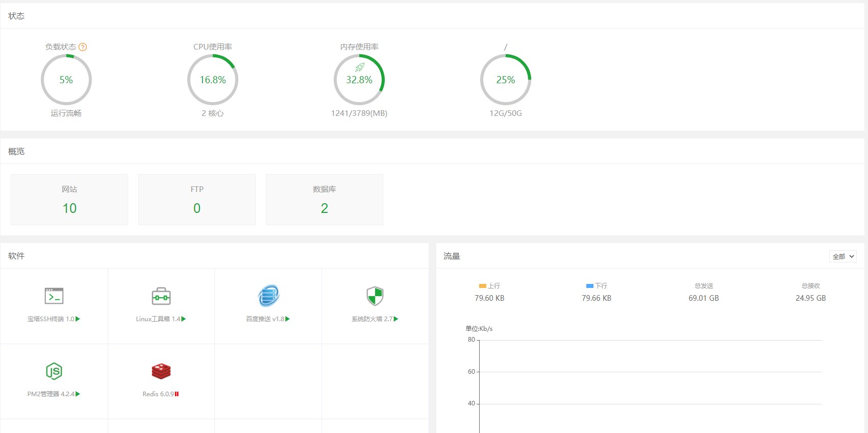
Task: Click the CPU使用率 label
Action: (x=213, y=47)
